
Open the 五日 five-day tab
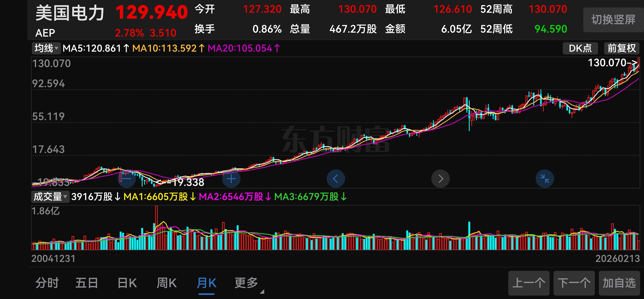86,283
